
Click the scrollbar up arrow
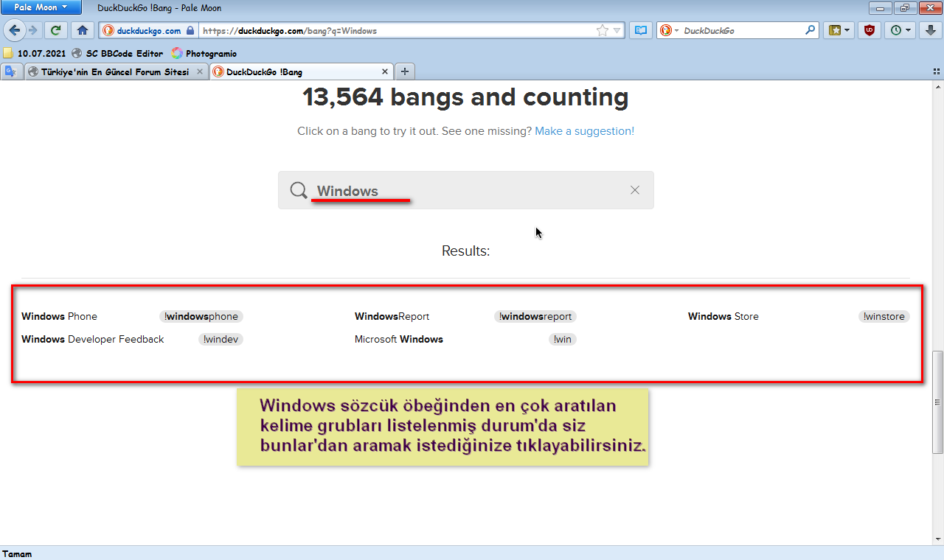[x=937, y=87]
